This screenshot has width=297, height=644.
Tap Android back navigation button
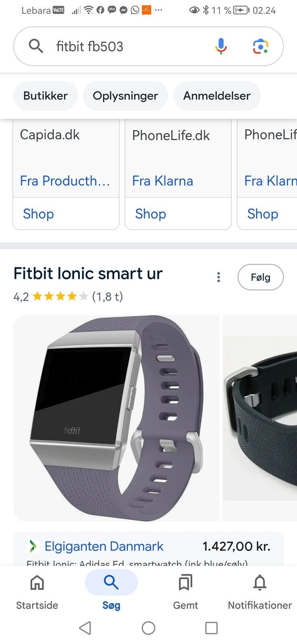[x=85, y=628]
